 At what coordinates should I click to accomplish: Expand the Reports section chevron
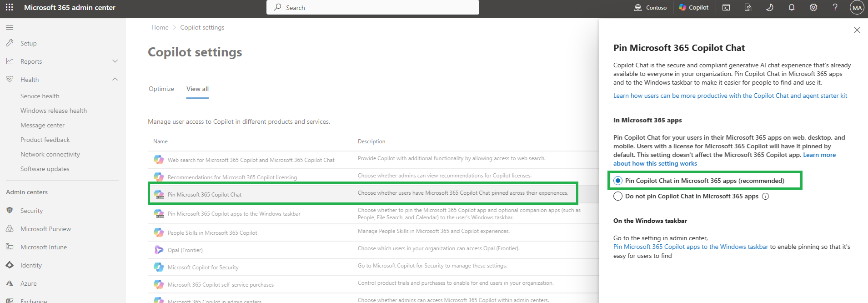click(115, 61)
